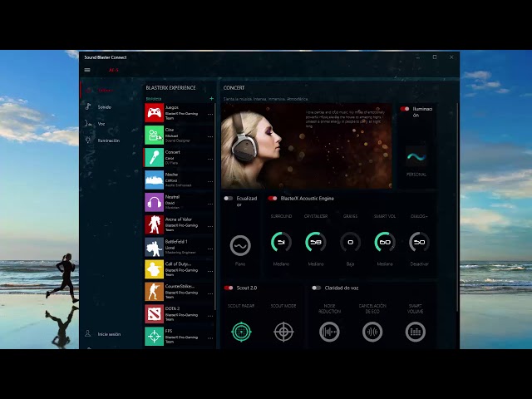Screen dimensions: 532x399
Task: Adjust the Crystalizer dial knob
Action: pos(316,242)
